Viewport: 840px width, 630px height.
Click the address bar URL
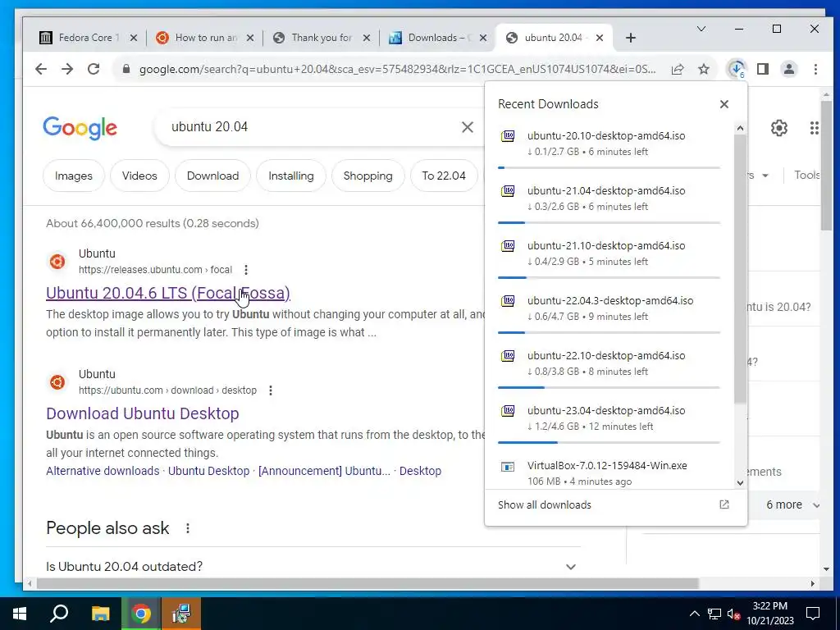tap(397, 69)
